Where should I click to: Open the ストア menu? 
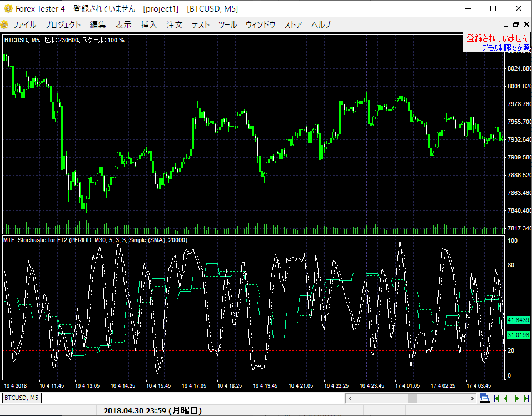[x=293, y=25]
